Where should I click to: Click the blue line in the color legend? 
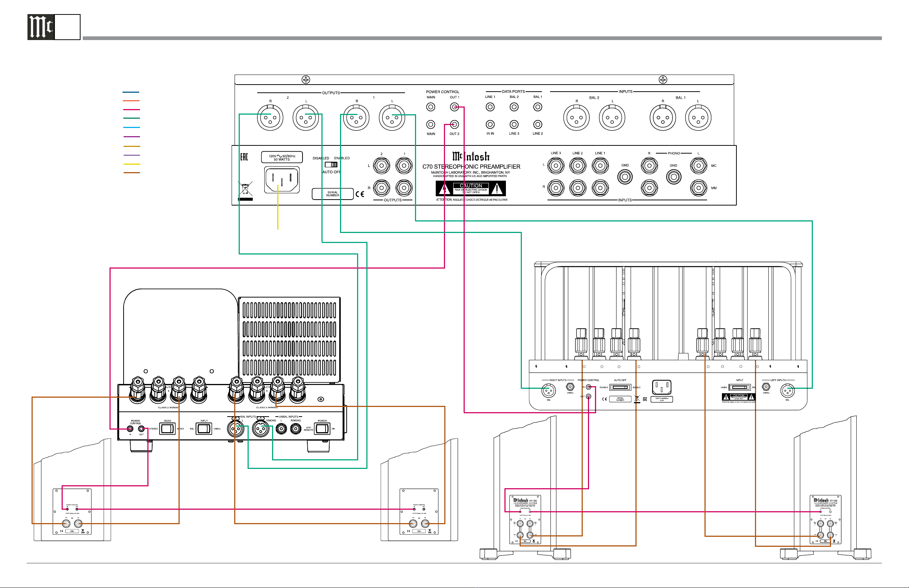click(x=131, y=92)
